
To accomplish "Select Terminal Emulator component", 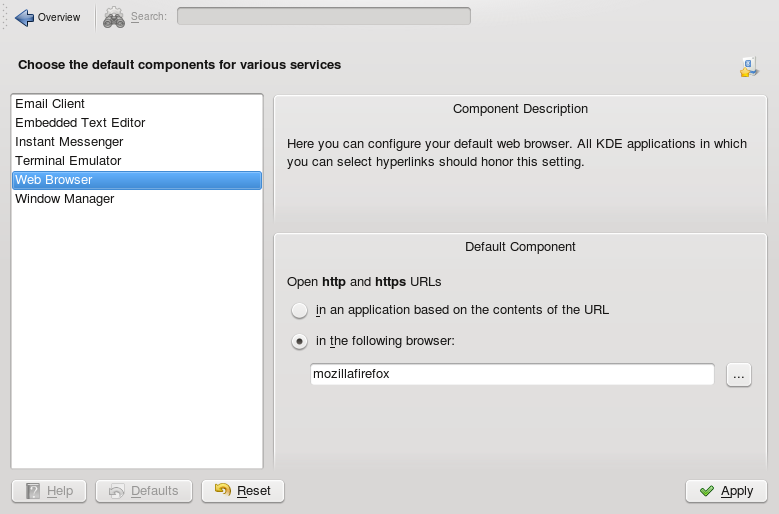I will coord(68,161).
